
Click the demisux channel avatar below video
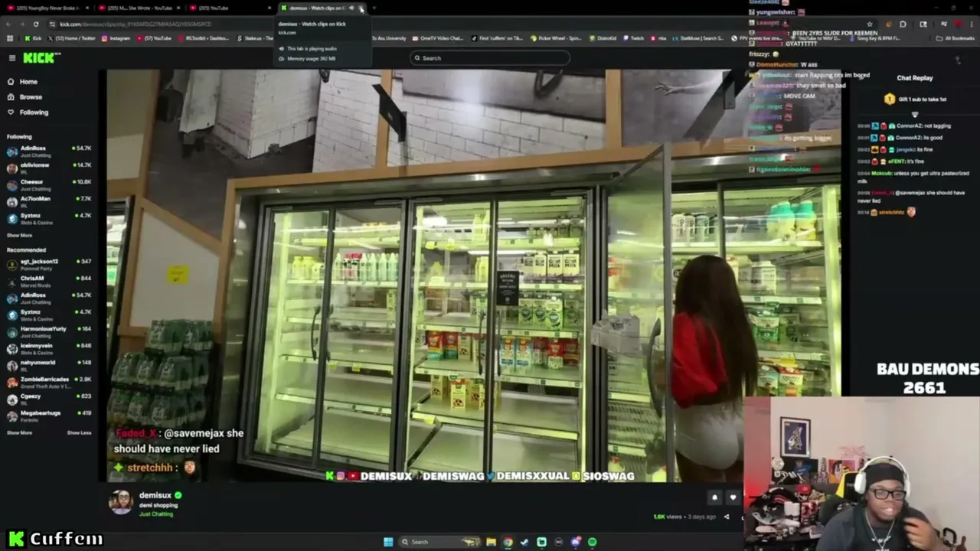120,502
